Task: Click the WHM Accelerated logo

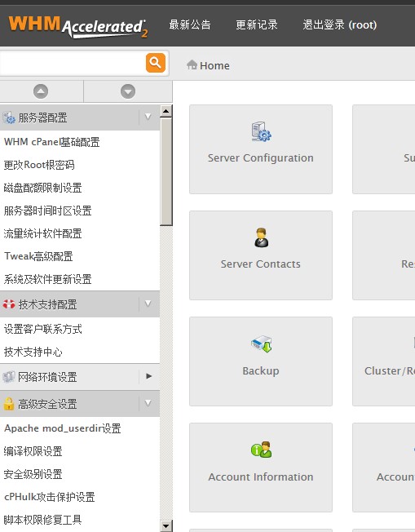Action: (78, 26)
